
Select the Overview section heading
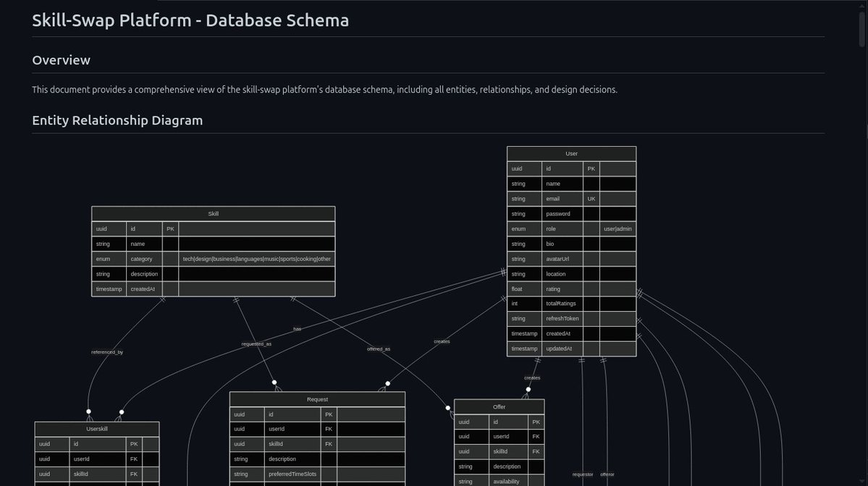click(61, 60)
